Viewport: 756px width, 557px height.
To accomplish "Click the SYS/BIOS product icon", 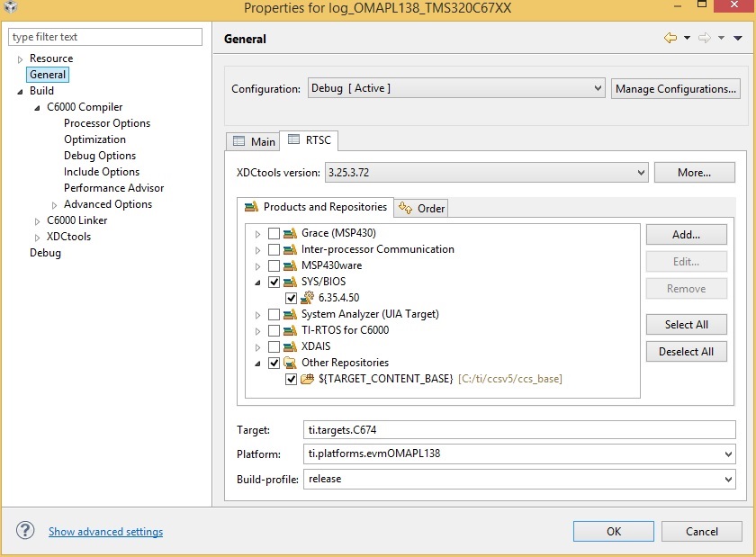I will tap(290, 282).
